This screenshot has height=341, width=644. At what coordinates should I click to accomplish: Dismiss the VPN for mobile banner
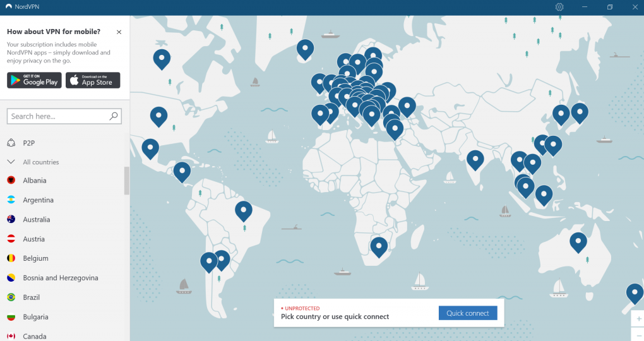119,32
